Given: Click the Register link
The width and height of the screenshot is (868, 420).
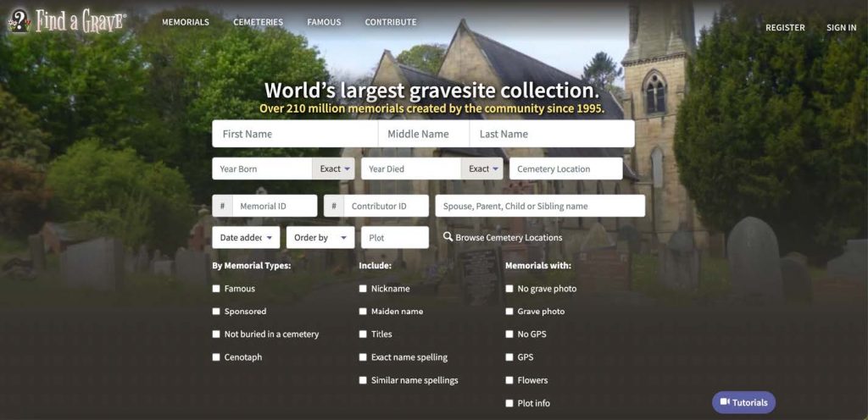Looking at the screenshot, I should 785,27.
